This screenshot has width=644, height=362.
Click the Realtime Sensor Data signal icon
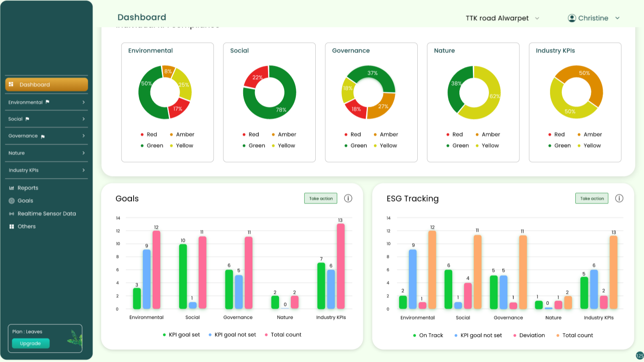12,214
